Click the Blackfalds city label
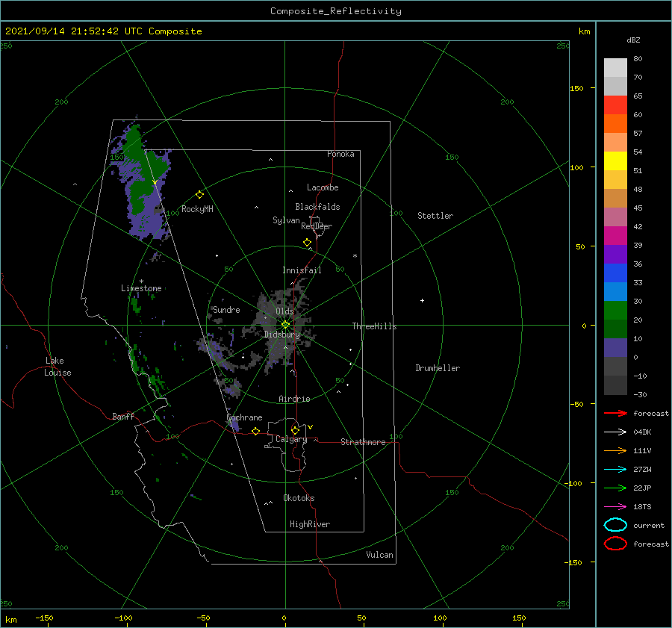This screenshot has width=672, height=628. point(317,207)
